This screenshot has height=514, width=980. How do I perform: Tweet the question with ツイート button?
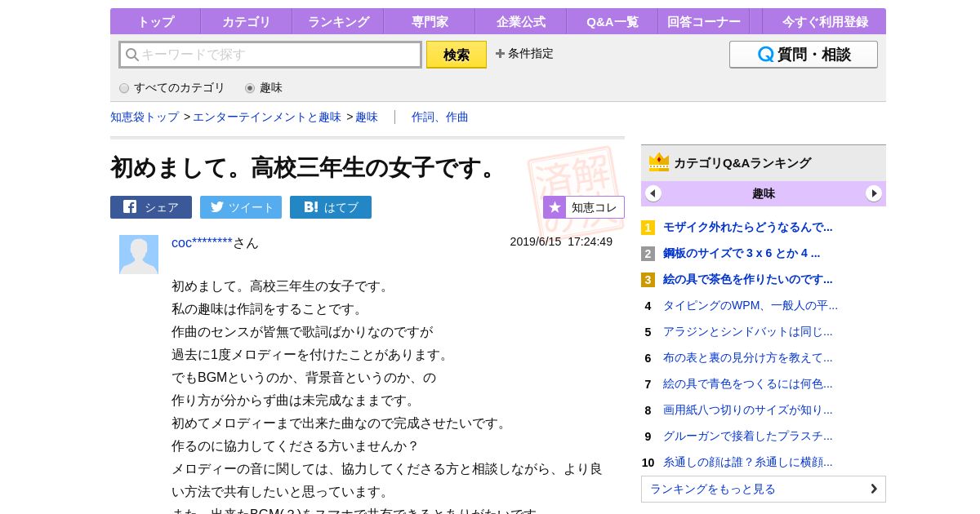[x=241, y=207]
